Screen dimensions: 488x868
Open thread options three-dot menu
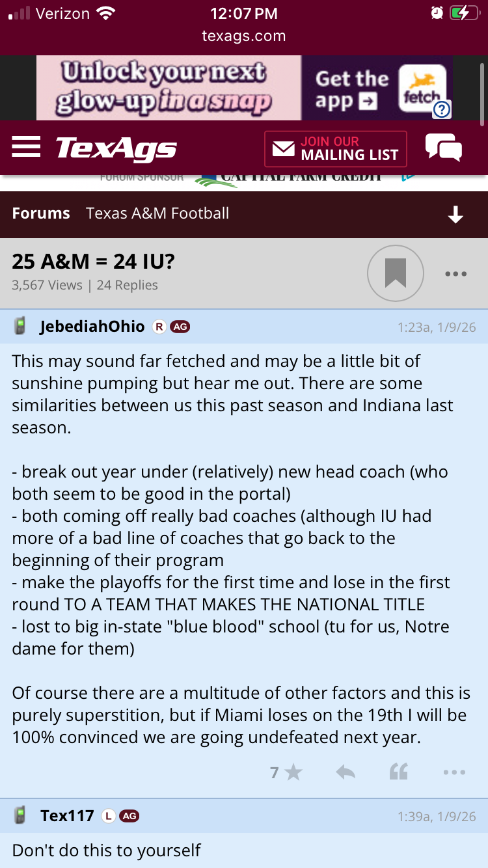(x=455, y=274)
